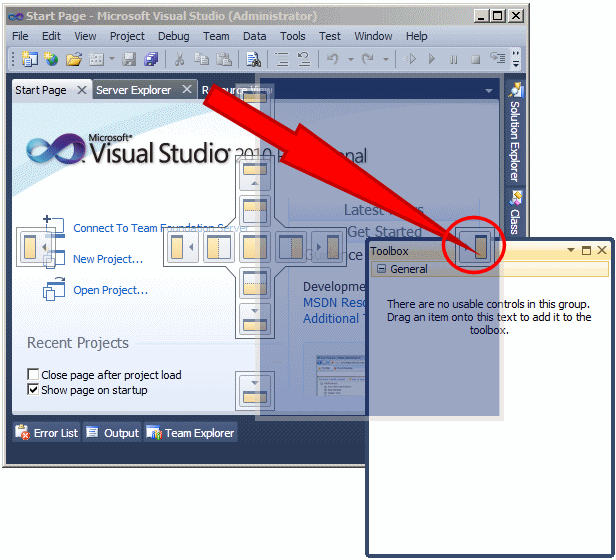Click the MSDN Resources link
The image size is (616, 560).
point(335,303)
